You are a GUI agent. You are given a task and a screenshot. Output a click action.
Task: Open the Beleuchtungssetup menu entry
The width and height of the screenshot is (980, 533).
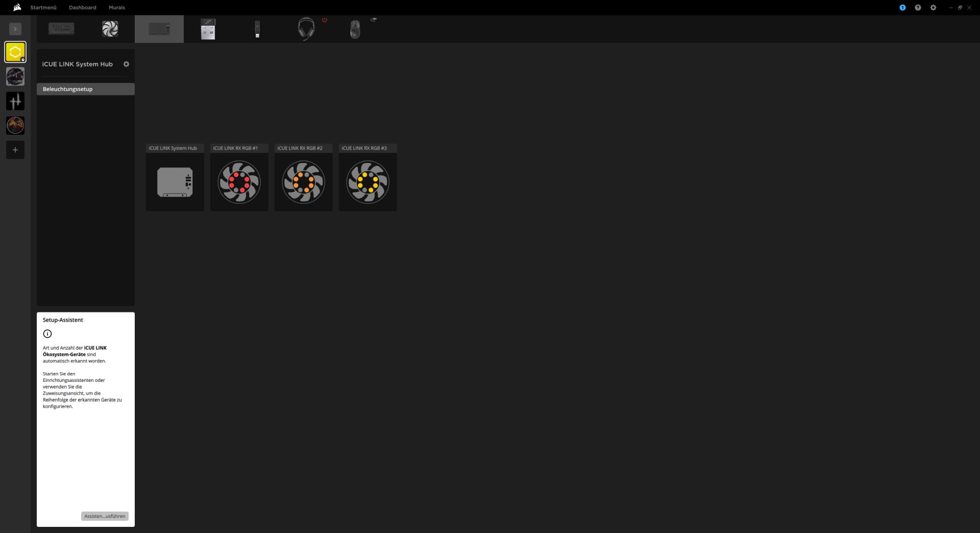[x=86, y=89]
